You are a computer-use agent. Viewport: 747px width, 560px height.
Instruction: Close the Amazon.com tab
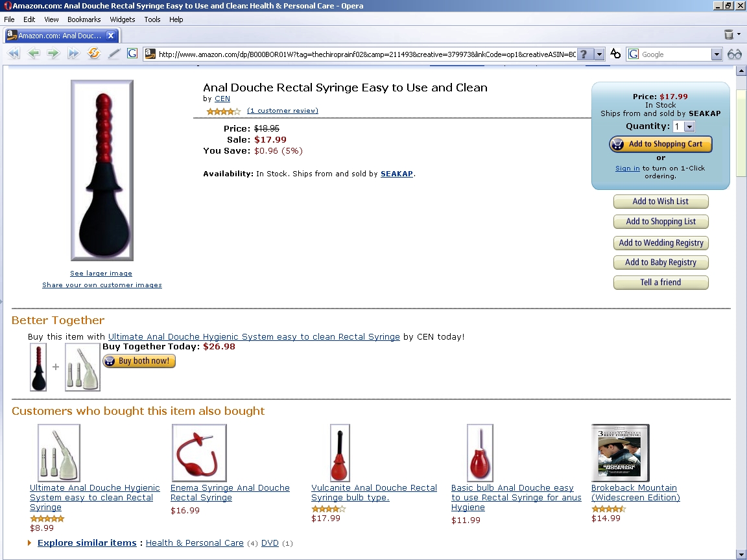(110, 35)
